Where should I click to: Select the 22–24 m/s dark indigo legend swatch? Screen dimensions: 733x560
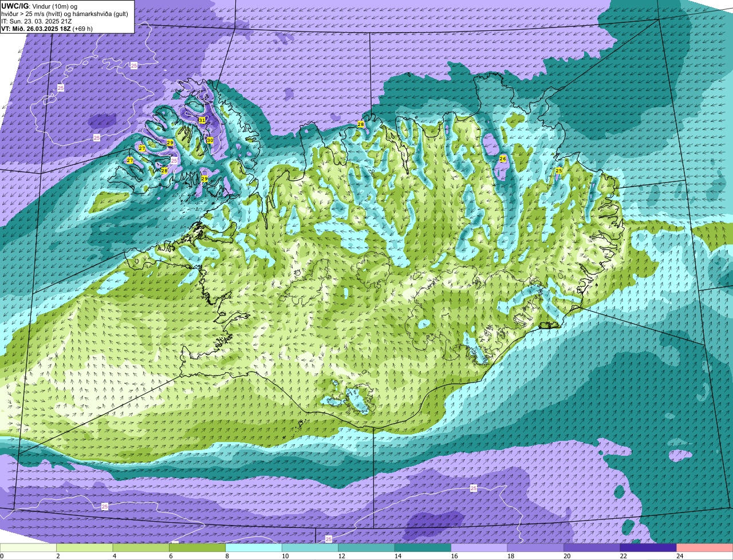[648, 547]
